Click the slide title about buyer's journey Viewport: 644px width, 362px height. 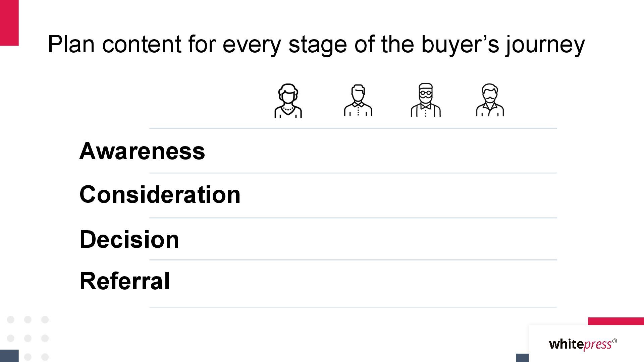point(316,45)
